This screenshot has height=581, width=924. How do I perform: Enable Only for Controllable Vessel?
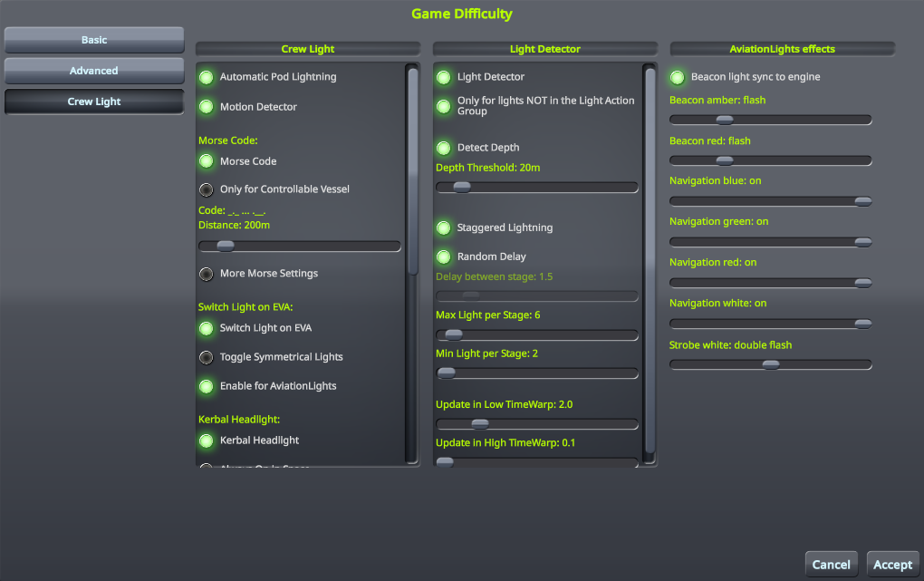(x=207, y=189)
